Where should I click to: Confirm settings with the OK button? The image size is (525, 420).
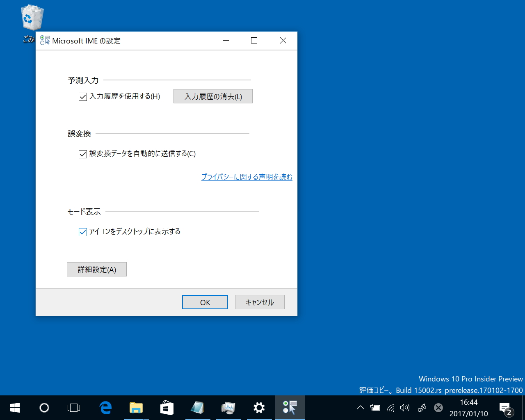205,302
